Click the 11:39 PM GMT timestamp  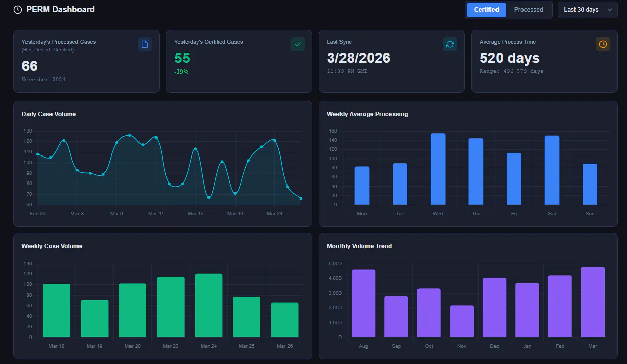(x=347, y=71)
